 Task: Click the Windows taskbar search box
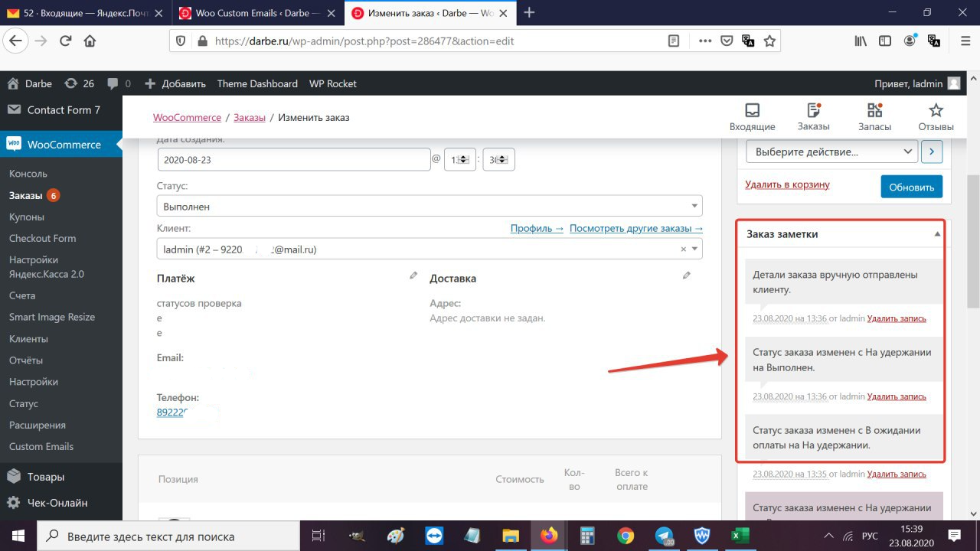168,536
